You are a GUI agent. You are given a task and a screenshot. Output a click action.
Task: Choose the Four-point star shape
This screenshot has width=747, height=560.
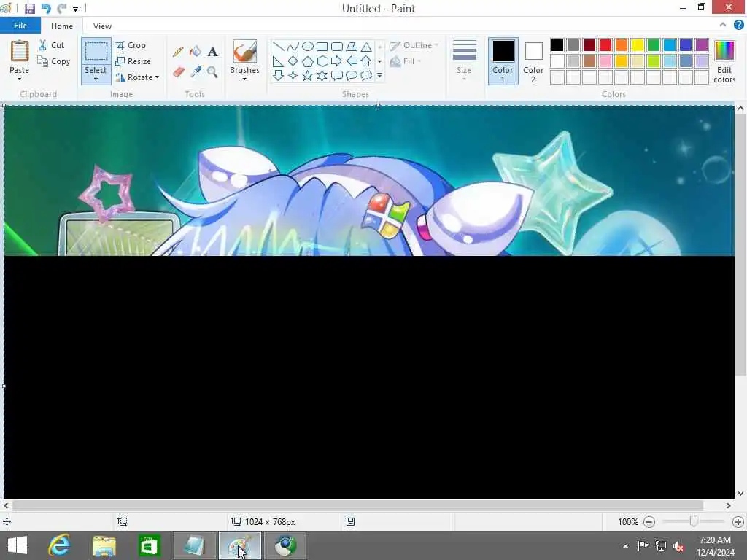(293, 75)
